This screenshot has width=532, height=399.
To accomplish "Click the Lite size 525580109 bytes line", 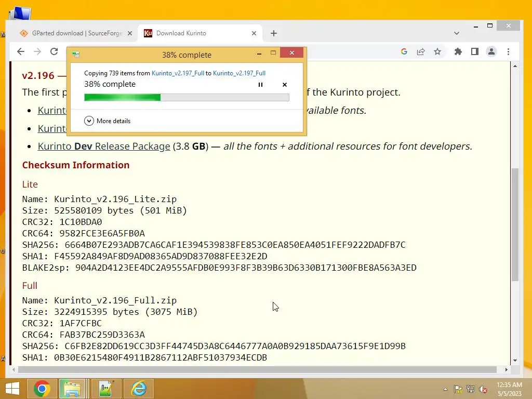I will (x=104, y=211).
